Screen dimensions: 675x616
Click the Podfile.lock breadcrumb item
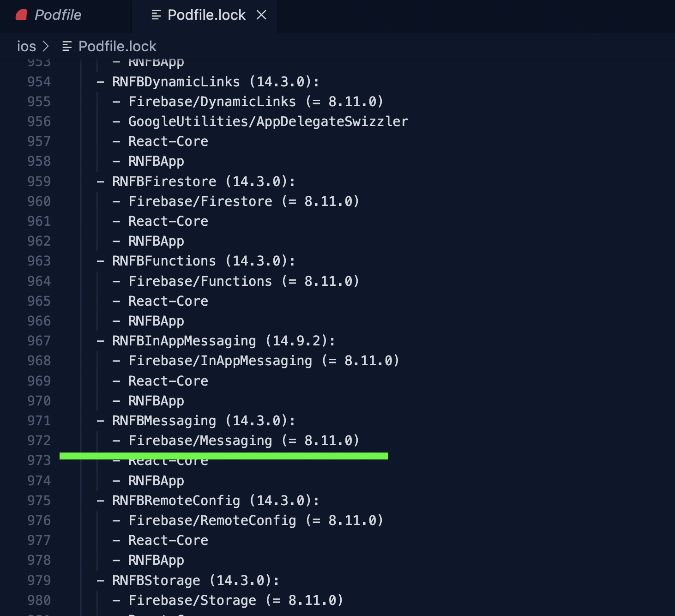pyautogui.click(x=117, y=47)
